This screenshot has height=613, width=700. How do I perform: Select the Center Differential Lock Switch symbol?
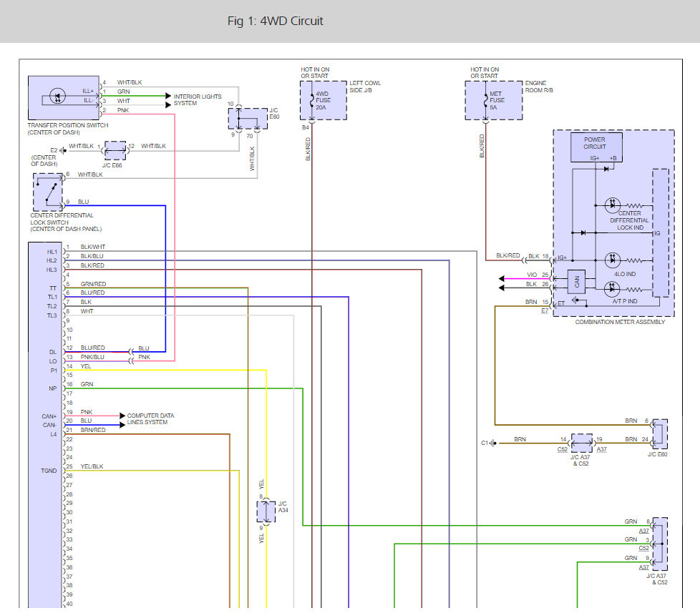[48, 192]
